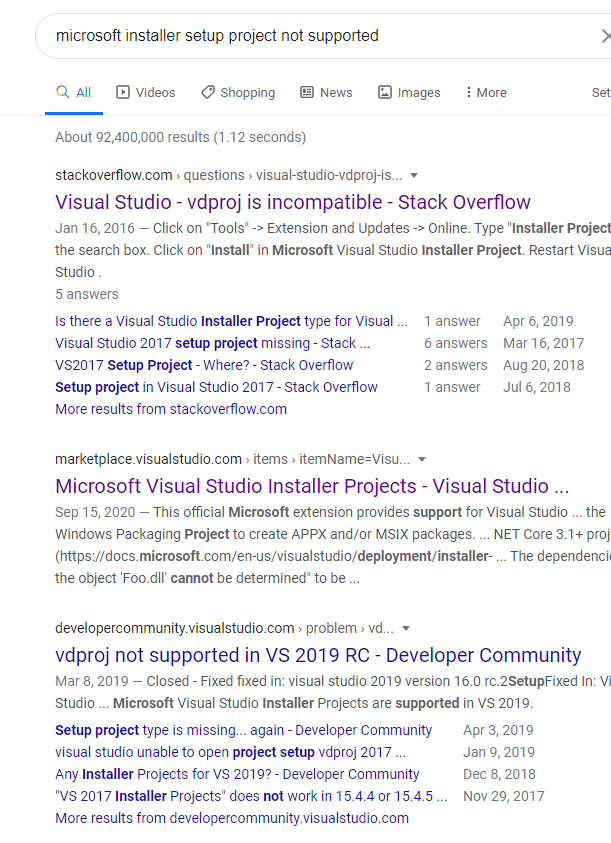Switch to the Videos tab
The height and width of the screenshot is (843, 611).
146,92
